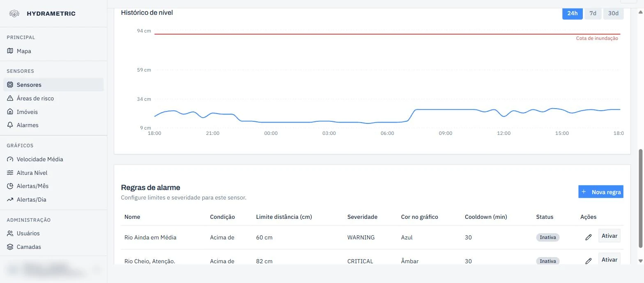Image resolution: width=644 pixels, height=283 pixels.
Task: Open the Mapa map icon
Action: (10, 51)
